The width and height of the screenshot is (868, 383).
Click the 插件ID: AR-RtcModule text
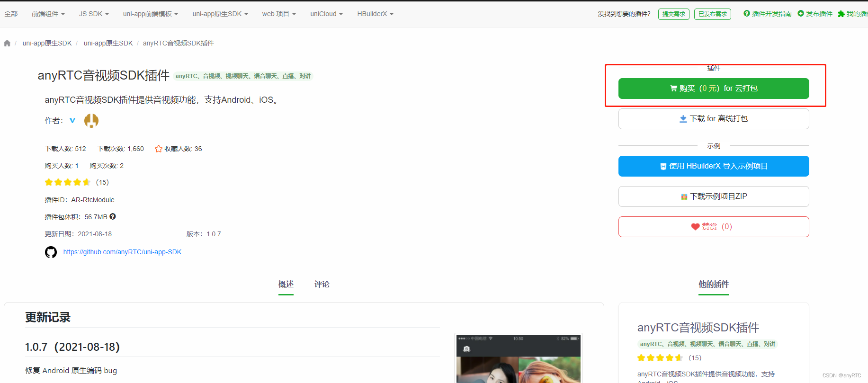[80, 200]
